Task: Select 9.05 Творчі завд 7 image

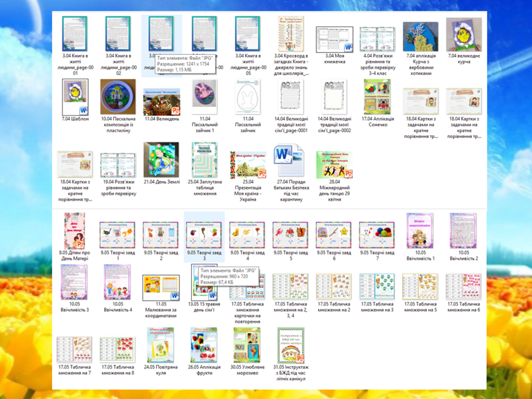Action: pyautogui.click(x=377, y=235)
